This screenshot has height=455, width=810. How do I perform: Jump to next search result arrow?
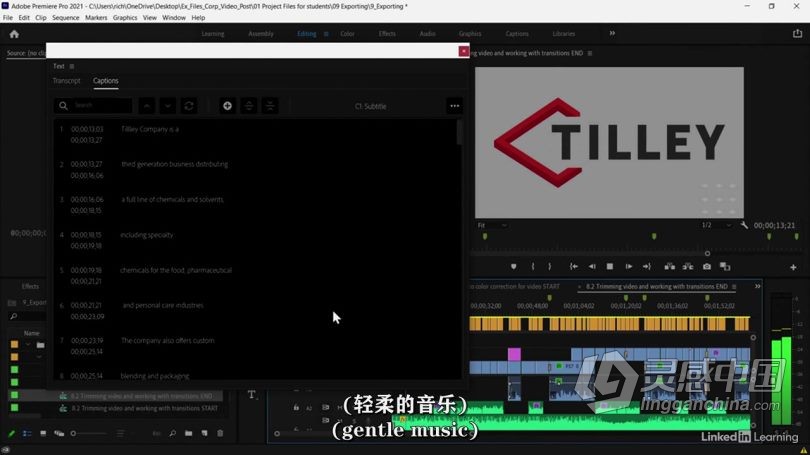click(167, 106)
